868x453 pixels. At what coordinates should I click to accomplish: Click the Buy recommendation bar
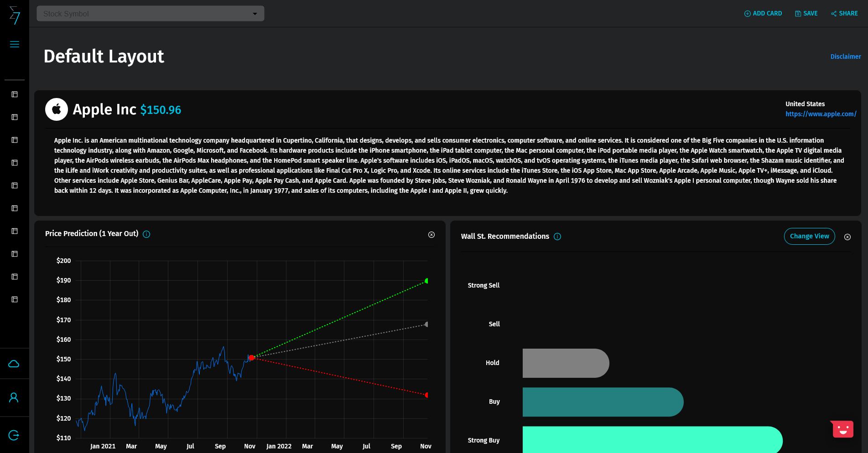pyautogui.click(x=603, y=402)
